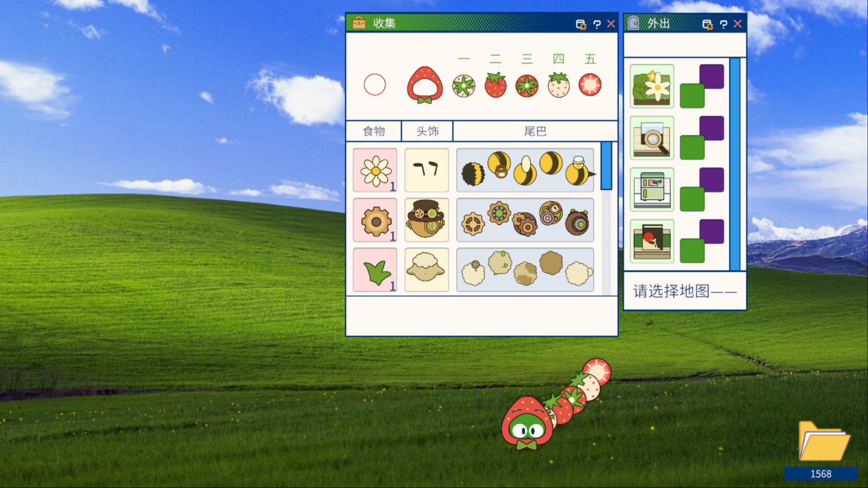
Task: Click purple swatch beside flower garden map
Action: tap(712, 76)
